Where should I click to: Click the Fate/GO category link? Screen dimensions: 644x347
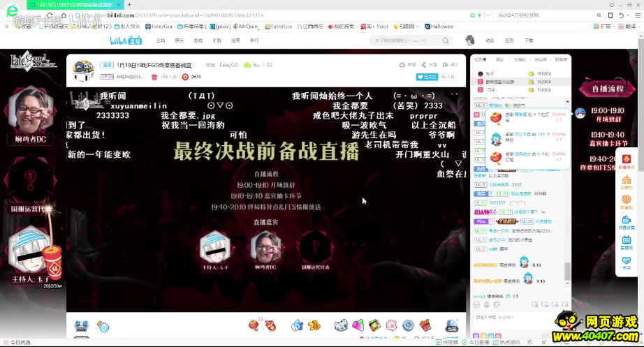coord(228,66)
